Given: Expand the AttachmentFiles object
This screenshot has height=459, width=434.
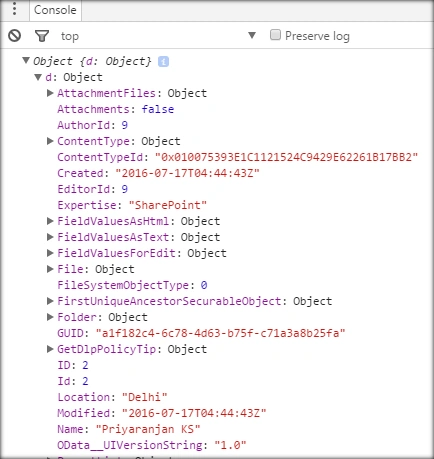Looking at the screenshot, I should pyautogui.click(x=50, y=93).
